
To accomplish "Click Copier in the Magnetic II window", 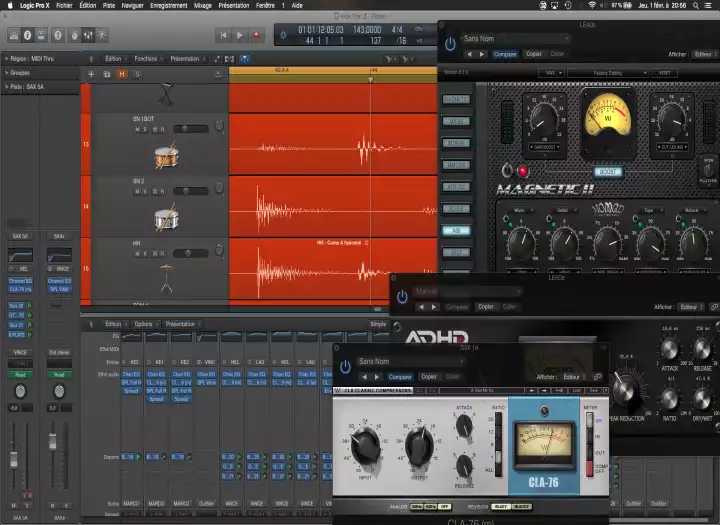I will pos(534,54).
